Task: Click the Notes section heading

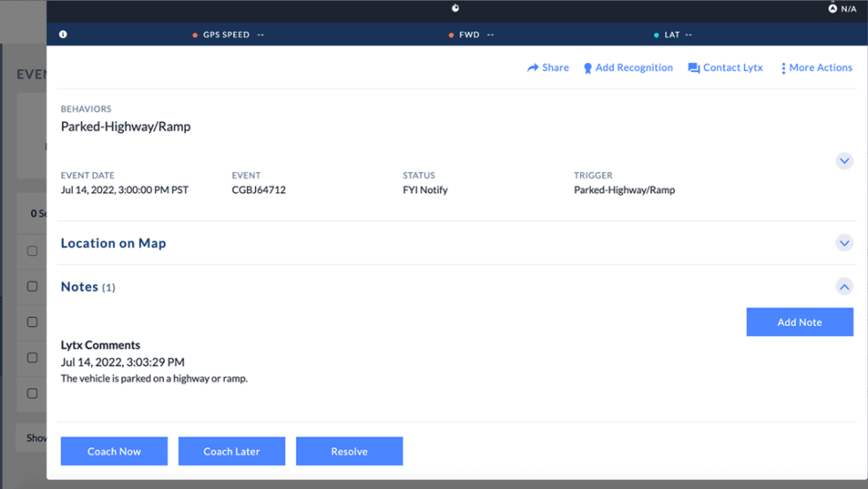Action: 80,287
